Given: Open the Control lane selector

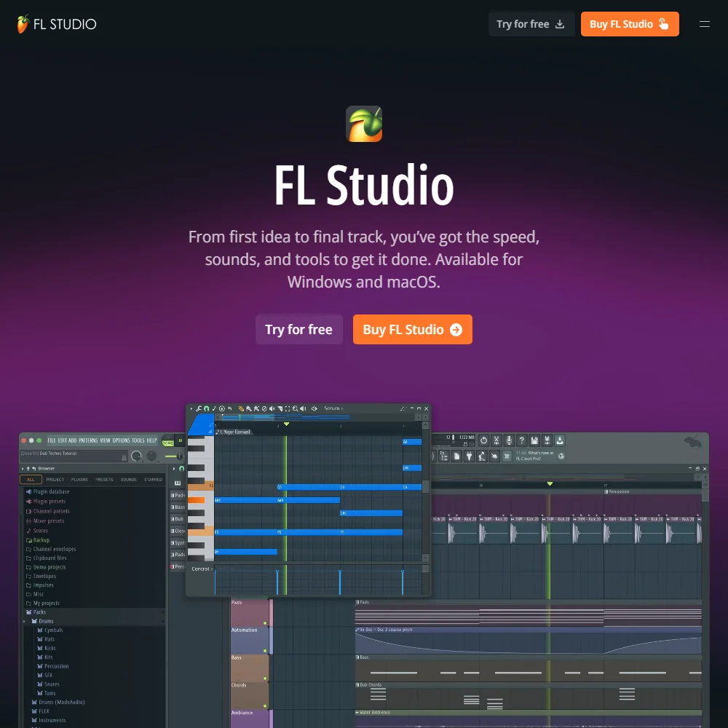Looking at the screenshot, I should coord(202,569).
